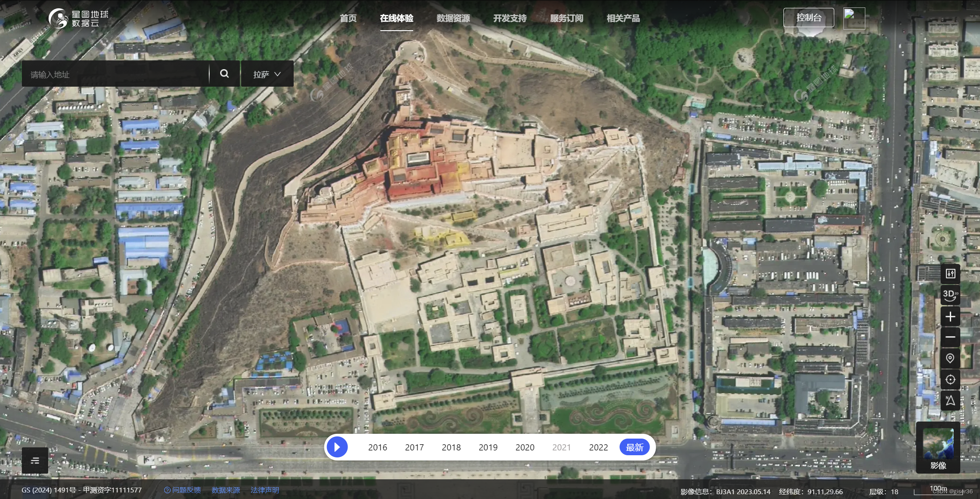Image resolution: width=980 pixels, height=499 pixels.
Task: Select year 2019 on the timeline
Action: pyautogui.click(x=488, y=447)
